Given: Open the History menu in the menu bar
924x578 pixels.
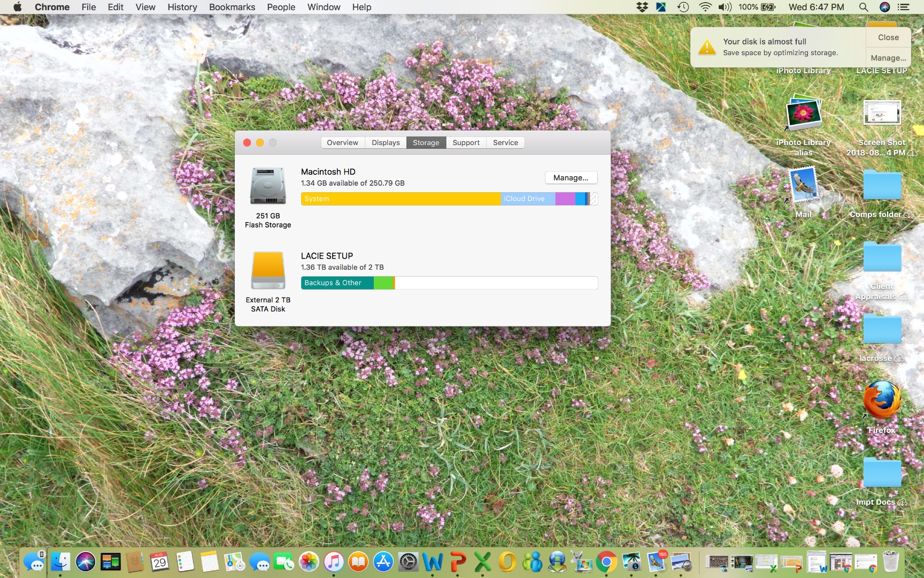Looking at the screenshot, I should (x=182, y=7).
